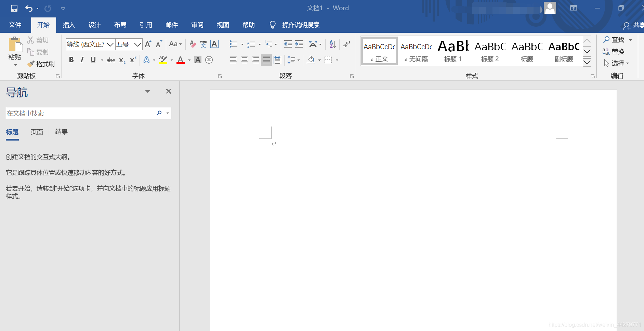The height and width of the screenshot is (331, 644).
Task: Open the File (文件) tab
Action: click(15, 25)
